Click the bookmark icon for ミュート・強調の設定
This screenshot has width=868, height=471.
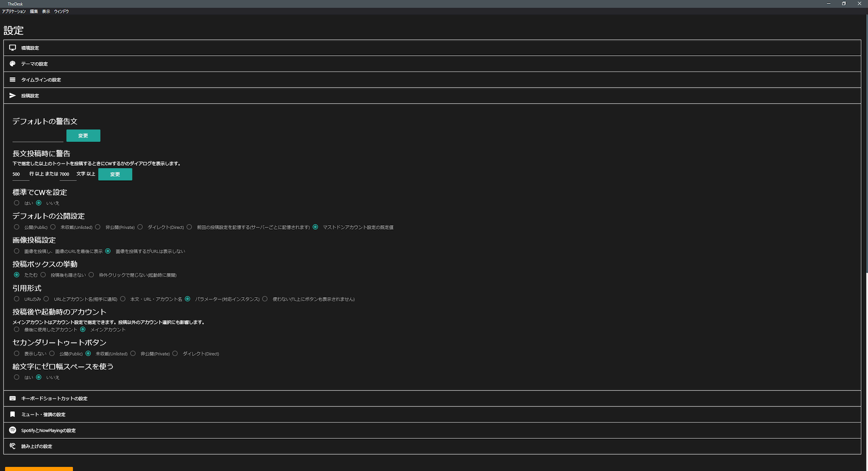13,414
